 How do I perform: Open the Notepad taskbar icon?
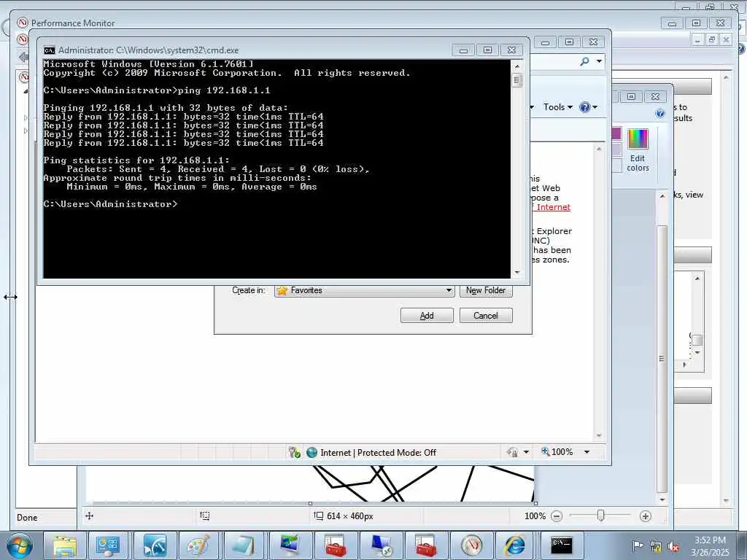[x=245, y=545]
